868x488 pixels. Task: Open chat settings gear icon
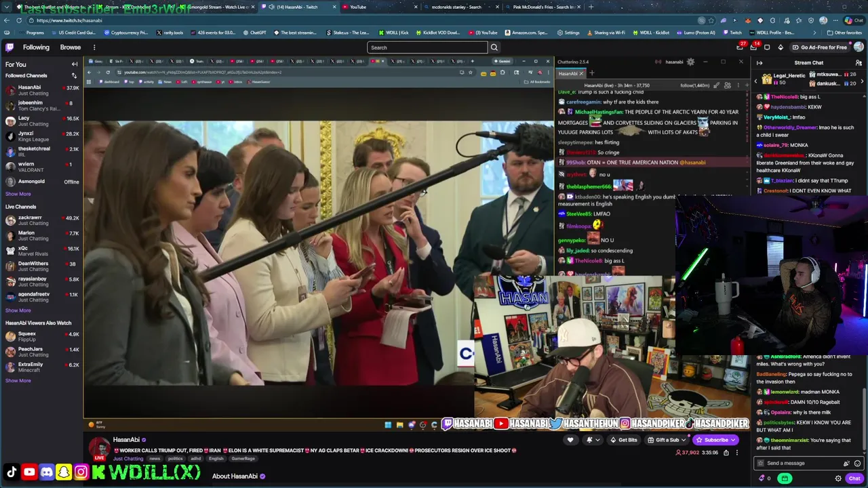[838, 479]
